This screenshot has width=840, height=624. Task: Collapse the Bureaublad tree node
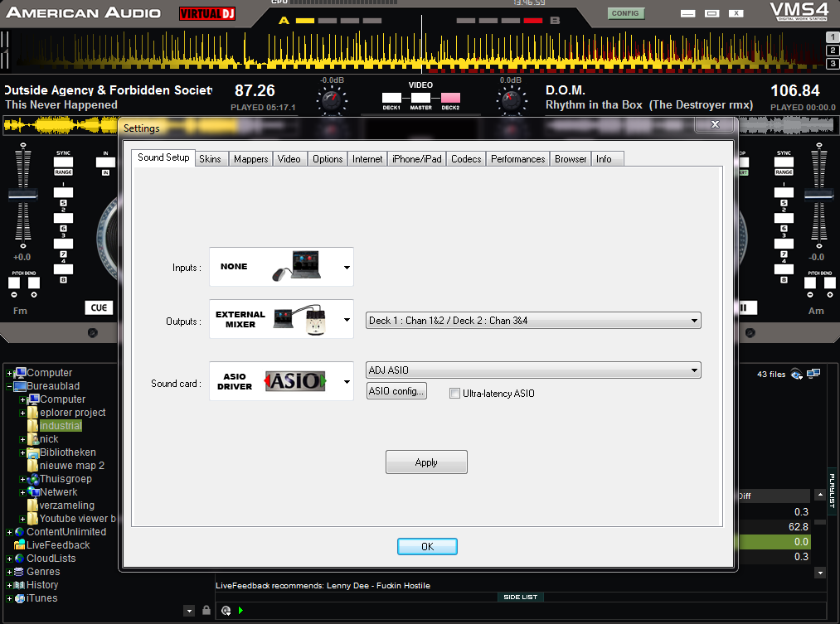pyautogui.click(x=9, y=386)
